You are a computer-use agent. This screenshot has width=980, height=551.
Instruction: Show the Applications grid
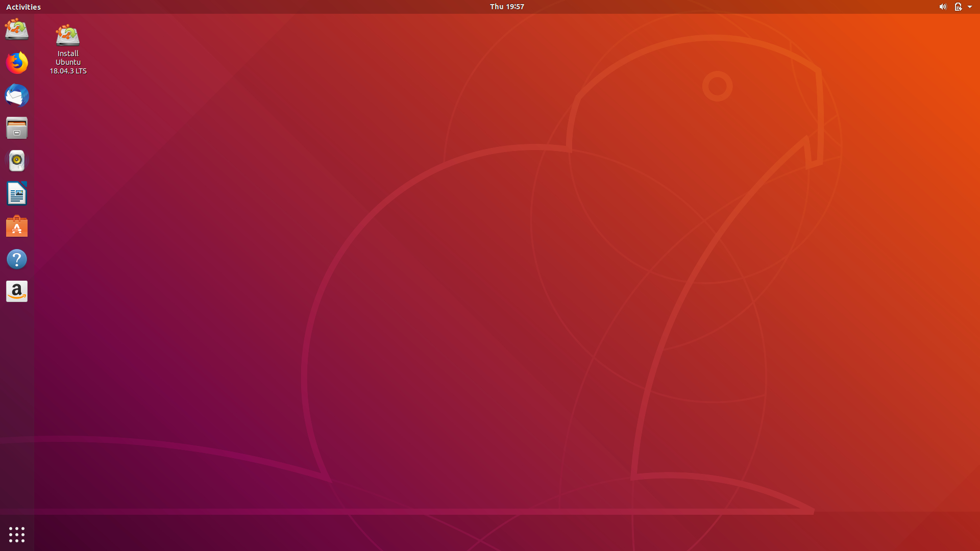[x=17, y=534]
